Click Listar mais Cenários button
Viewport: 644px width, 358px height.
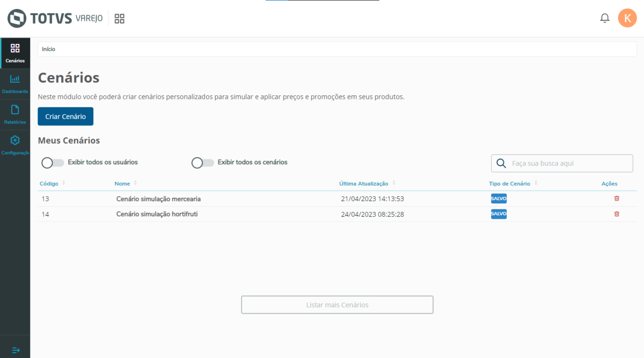tap(337, 305)
